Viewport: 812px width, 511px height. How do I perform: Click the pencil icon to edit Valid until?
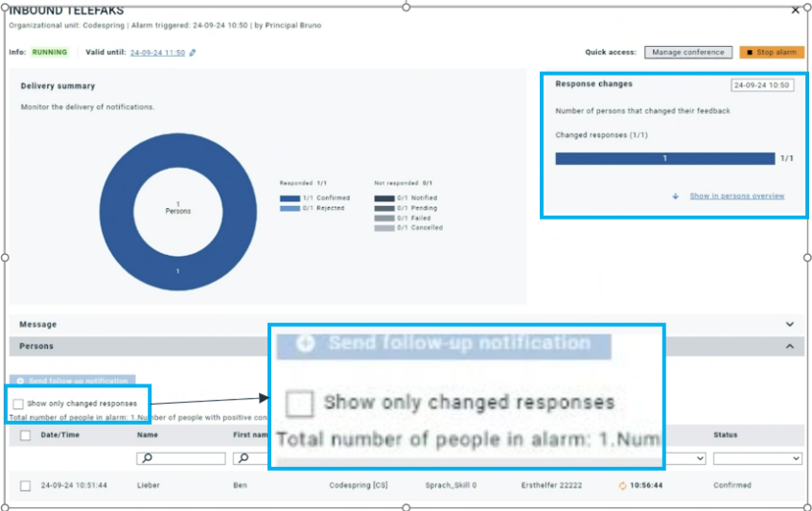tap(192, 53)
